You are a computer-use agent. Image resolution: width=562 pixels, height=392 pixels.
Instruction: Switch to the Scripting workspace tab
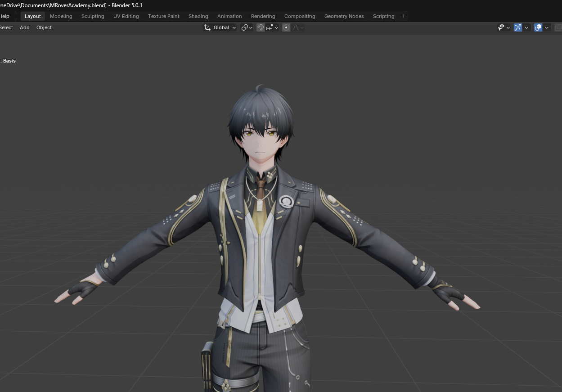pos(383,16)
